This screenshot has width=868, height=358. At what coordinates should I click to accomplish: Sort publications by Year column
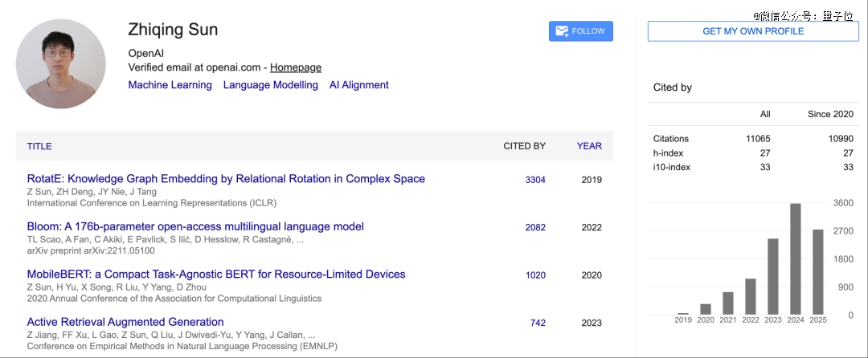coord(589,146)
